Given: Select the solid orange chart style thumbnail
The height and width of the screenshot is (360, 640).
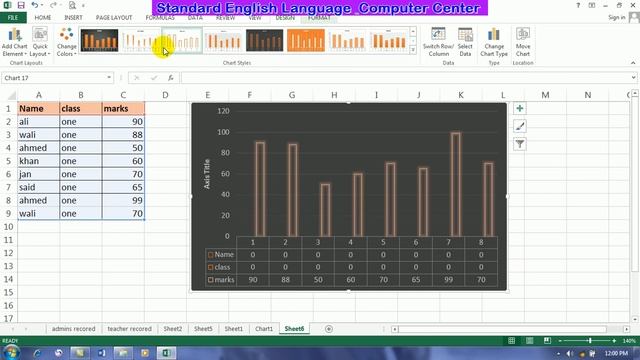Looking at the screenshot, I should coord(306,40).
